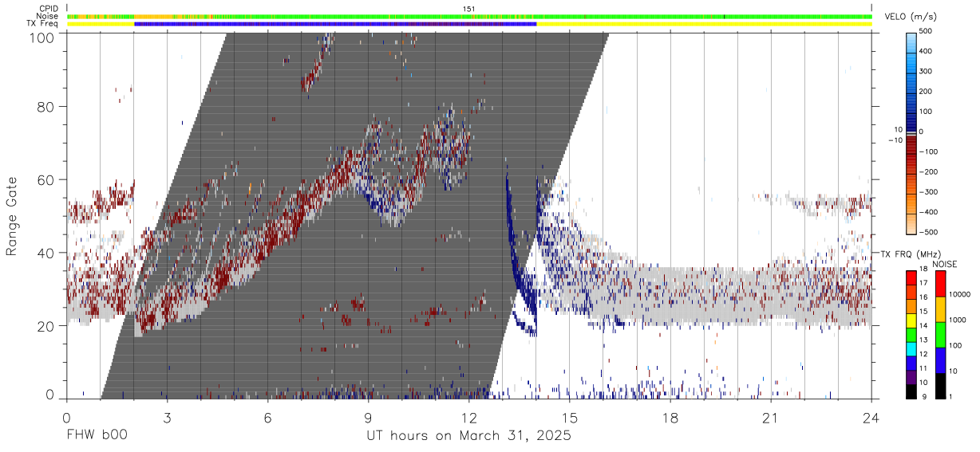Select the 'Noise' row label at top left
Image resolution: width=980 pixels, height=452 pixels.
pyautogui.click(x=49, y=16)
